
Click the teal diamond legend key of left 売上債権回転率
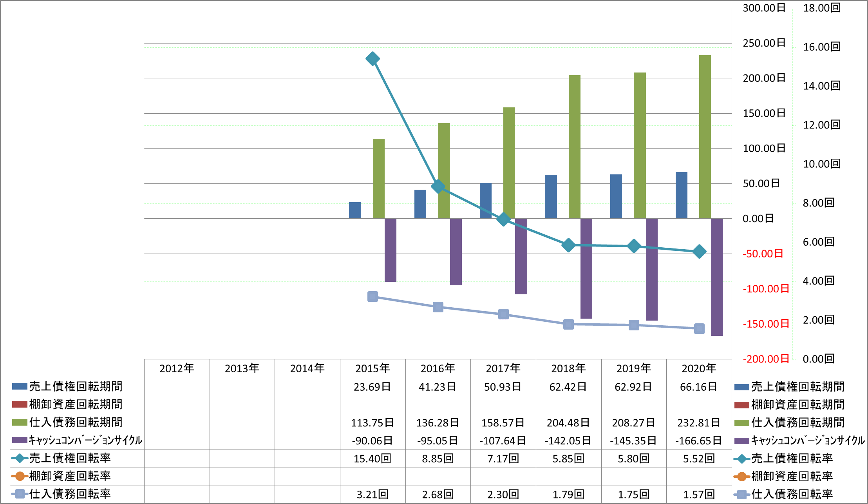(x=19, y=458)
